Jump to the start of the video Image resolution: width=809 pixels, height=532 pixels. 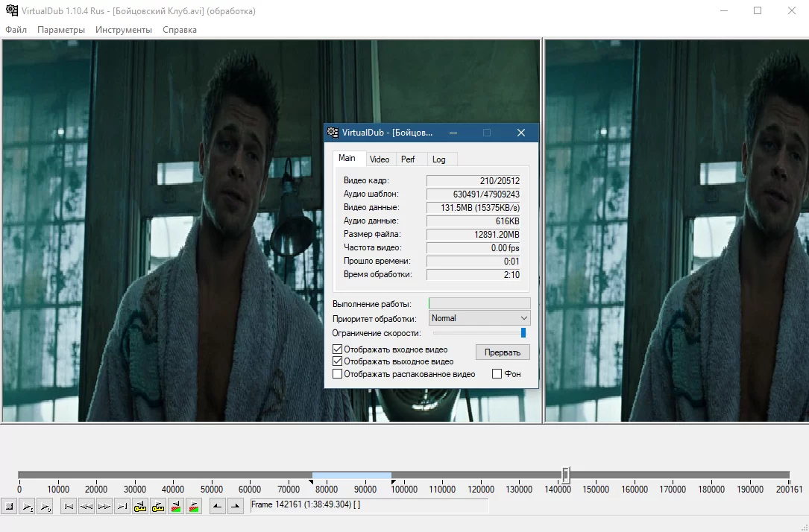[68, 507]
